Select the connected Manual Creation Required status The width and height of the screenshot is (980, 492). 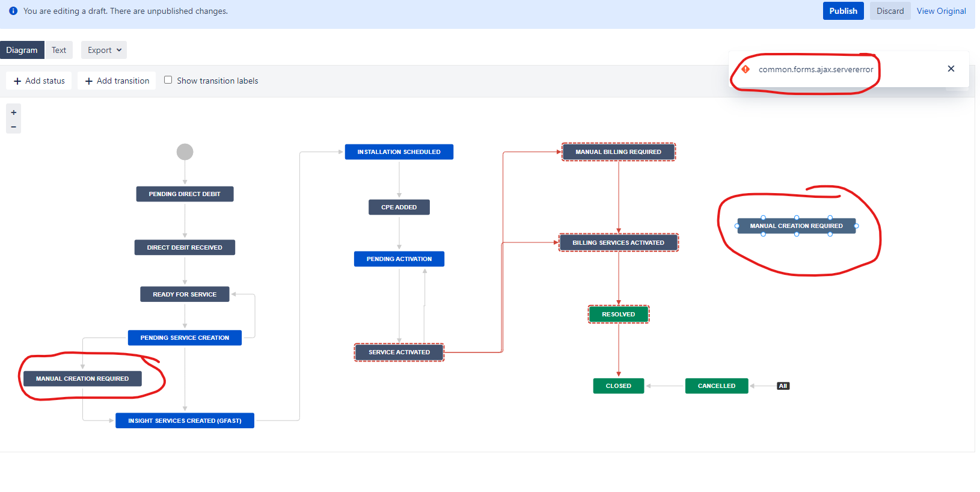[x=82, y=378]
